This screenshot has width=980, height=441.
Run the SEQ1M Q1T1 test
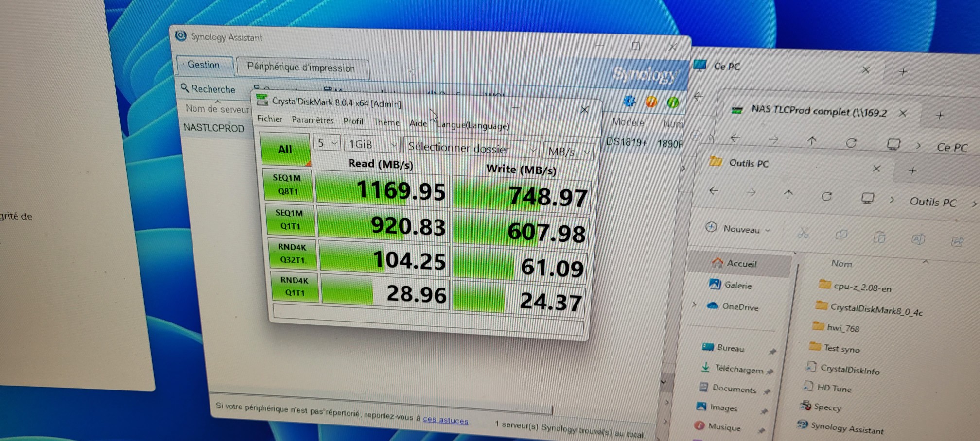(x=290, y=220)
